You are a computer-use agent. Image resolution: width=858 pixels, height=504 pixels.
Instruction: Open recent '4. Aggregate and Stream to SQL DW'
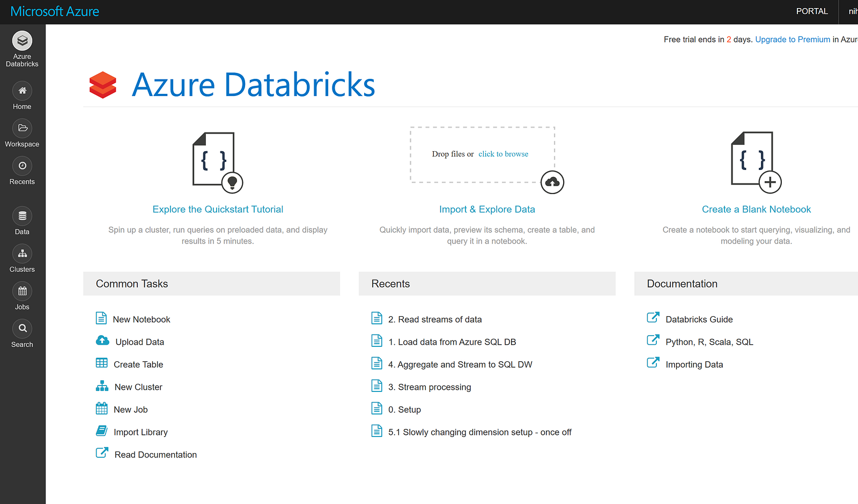coord(460,365)
